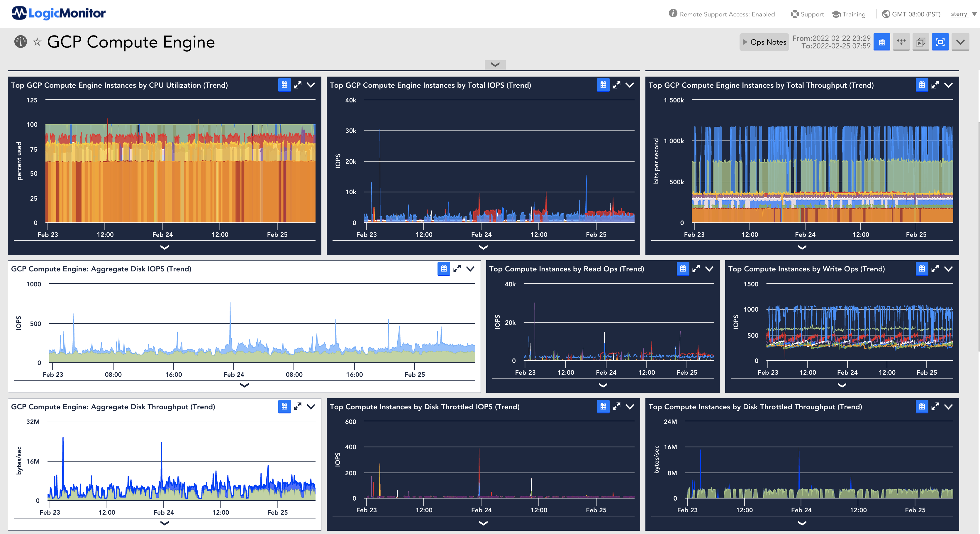The height and width of the screenshot is (534, 980).
Task: Open calendar for Disk Throttled IOPS widget
Action: (603, 406)
